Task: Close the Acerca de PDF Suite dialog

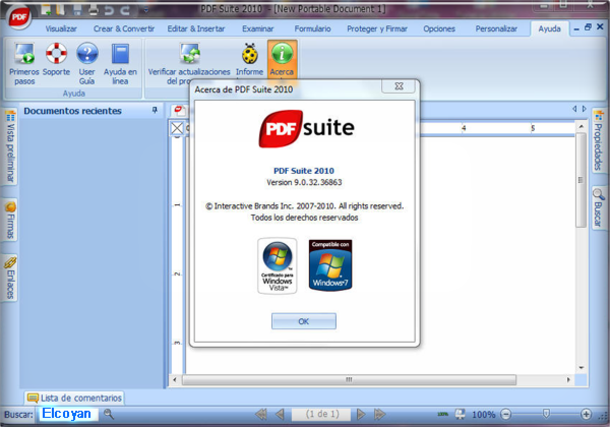Action: [x=399, y=86]
